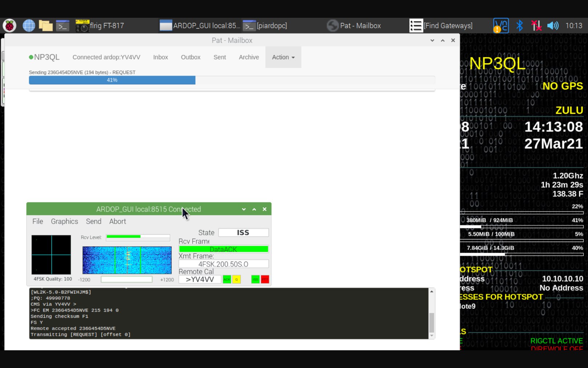This screenshot has width=588, height=368.
Task: Click 'Transmitting [REQUEST] [offset 0]' log line
Action: click(81, 335)
